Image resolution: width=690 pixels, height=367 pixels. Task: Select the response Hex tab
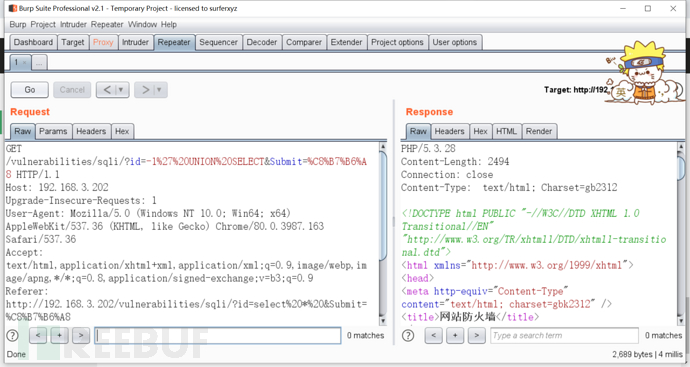481,131
